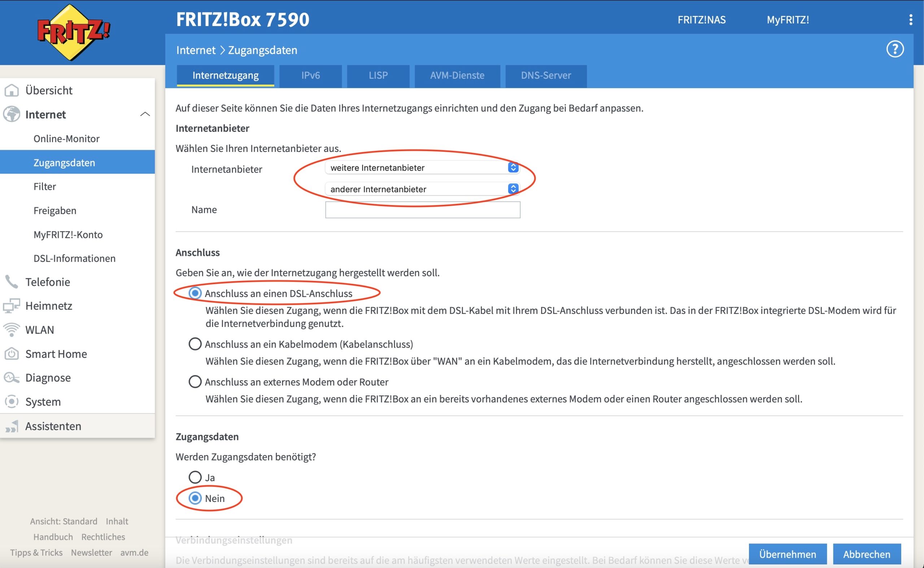Click the Assistenten wizard icon

11,427
